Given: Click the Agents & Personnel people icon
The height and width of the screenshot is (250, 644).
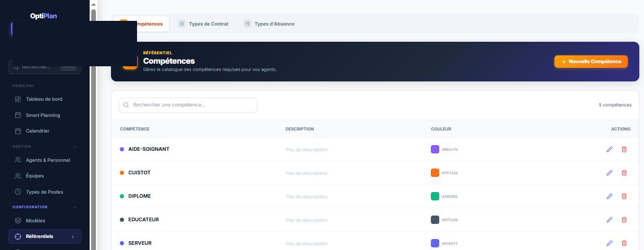Looking at the screenshot, I should pos(18,160).
